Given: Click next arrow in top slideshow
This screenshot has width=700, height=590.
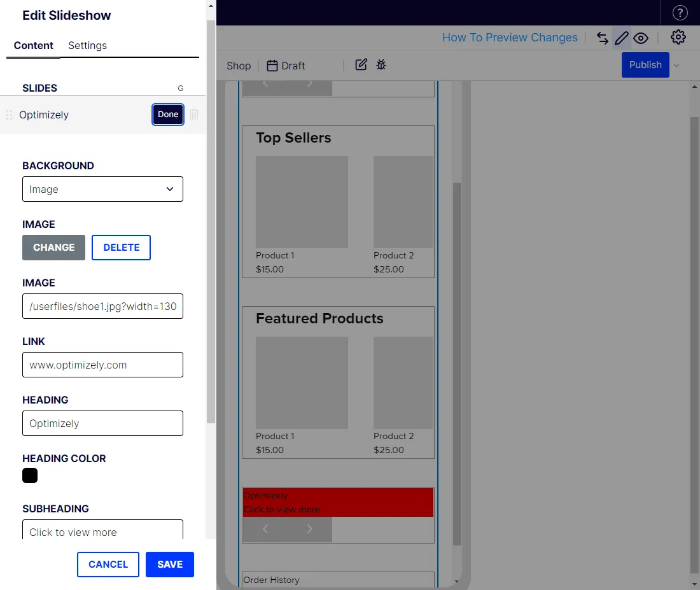Looking at the screenshot, I should point(309,83).
